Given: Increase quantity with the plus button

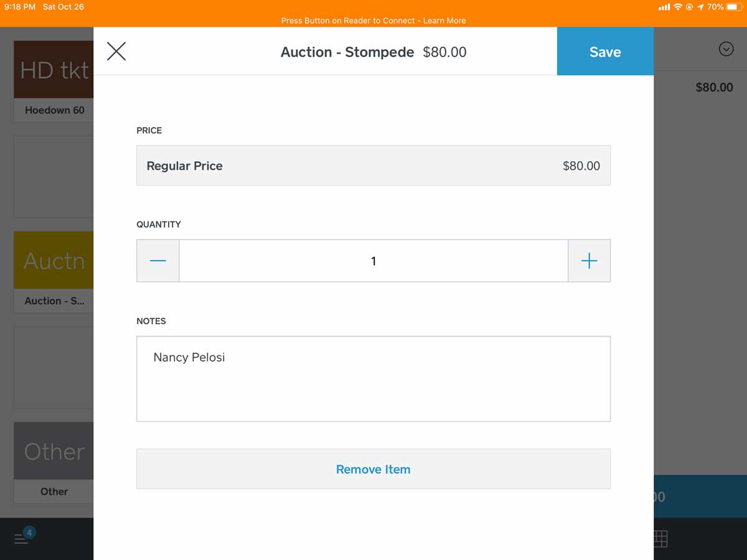Looking at the screenshot, I should (x=589, y=261).
